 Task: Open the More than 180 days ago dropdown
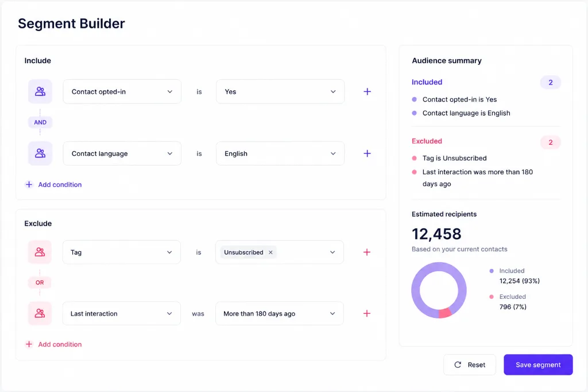(280, 313)
